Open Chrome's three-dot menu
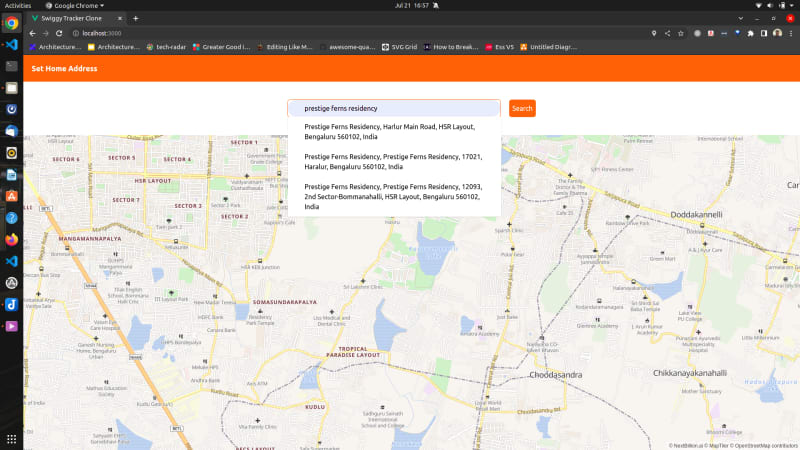This screenshot has width=800, height=450. click(791, 33)
